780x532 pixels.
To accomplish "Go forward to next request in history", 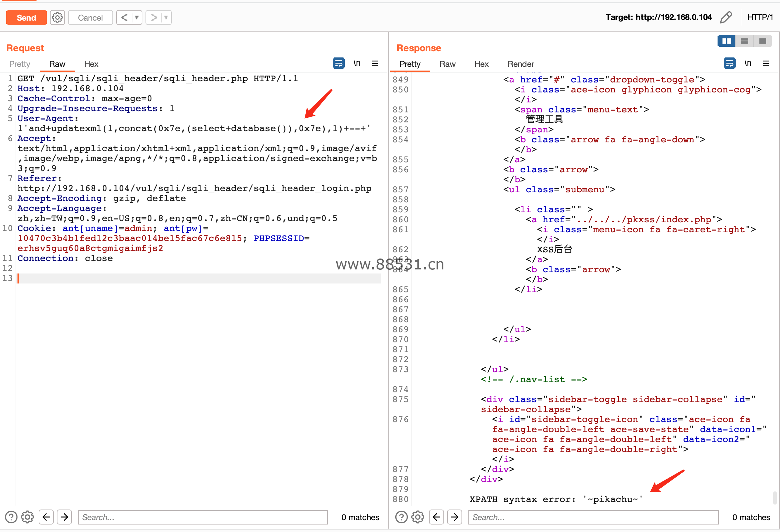I will (x=154, y=17).
